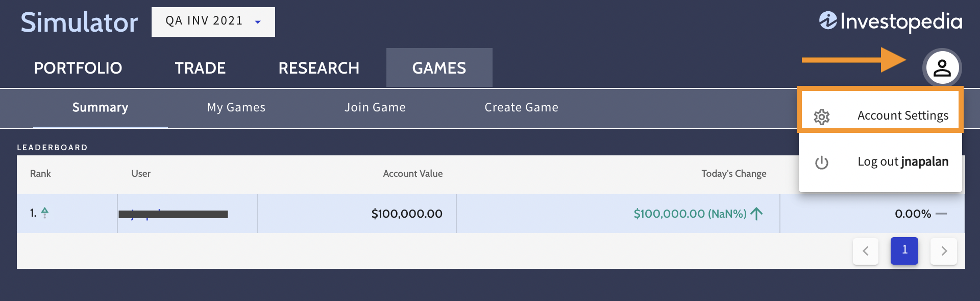Open the PORTFOLIO menu
Screen dimensions: 980x301
click(x=78, y=68)
